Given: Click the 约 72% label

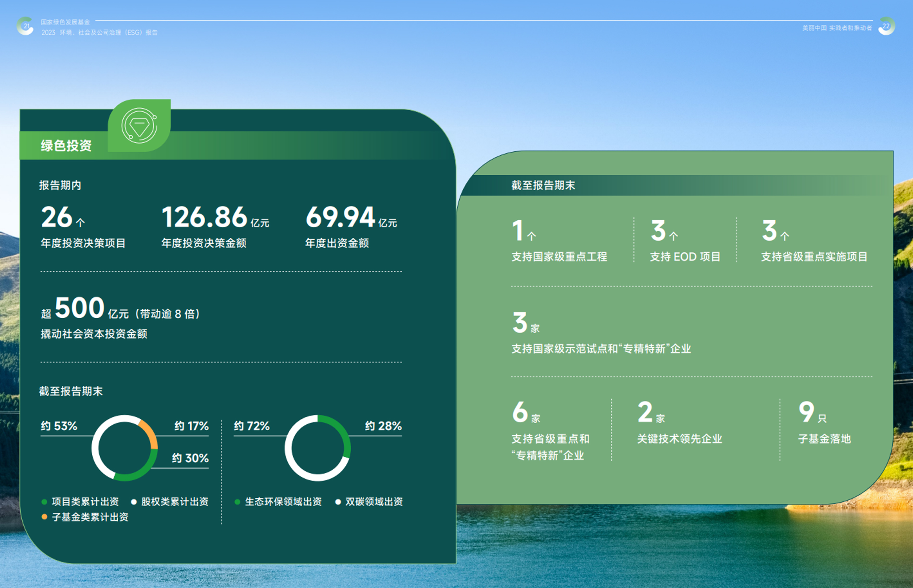Looking at the screenshot, I should point(252,426).
